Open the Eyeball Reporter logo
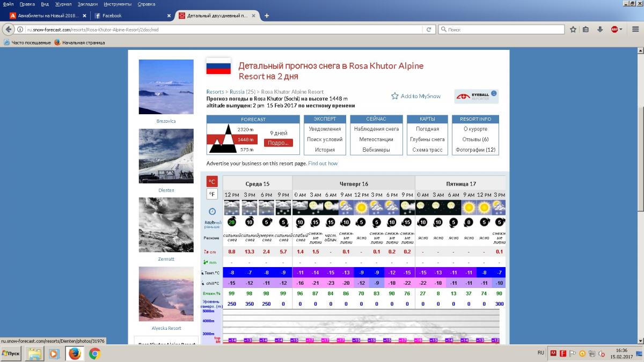644x362 pixels. point(476,97)
